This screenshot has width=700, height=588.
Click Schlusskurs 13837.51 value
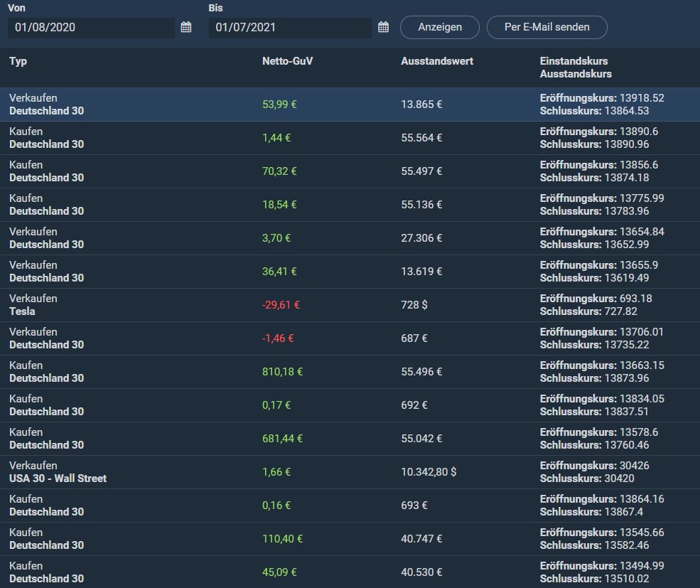click(x=626, y=412)
